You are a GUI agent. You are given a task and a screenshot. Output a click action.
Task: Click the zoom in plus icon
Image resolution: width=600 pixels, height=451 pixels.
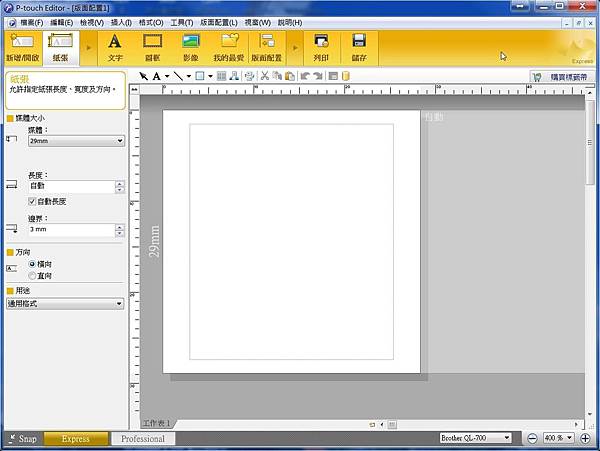pos(585,438)
